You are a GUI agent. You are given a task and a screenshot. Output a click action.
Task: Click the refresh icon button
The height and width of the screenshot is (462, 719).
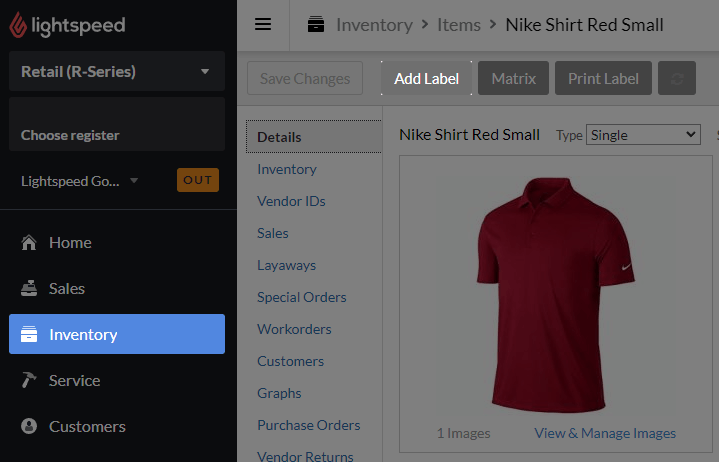[677, 78]
